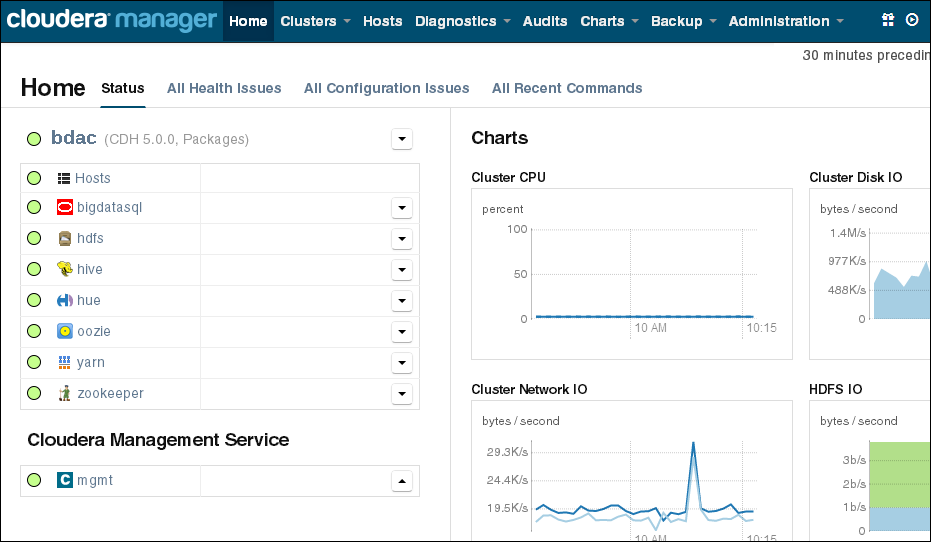Open the Cluster Disk IO chart

[870, 274]
